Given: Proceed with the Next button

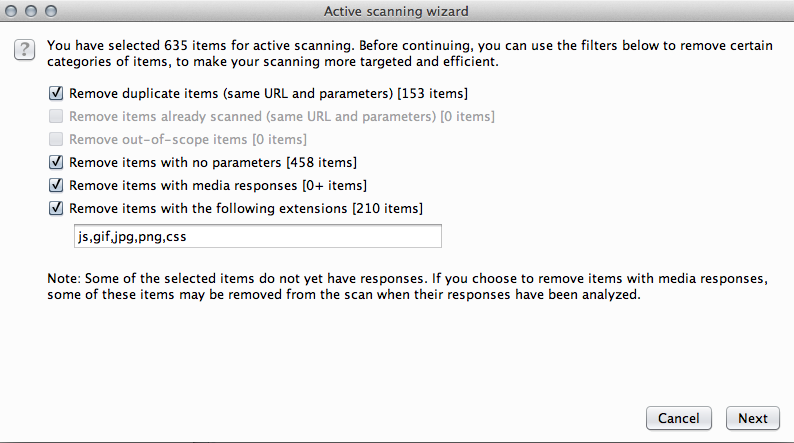Looking at the screenshot, I should [753, 418].
